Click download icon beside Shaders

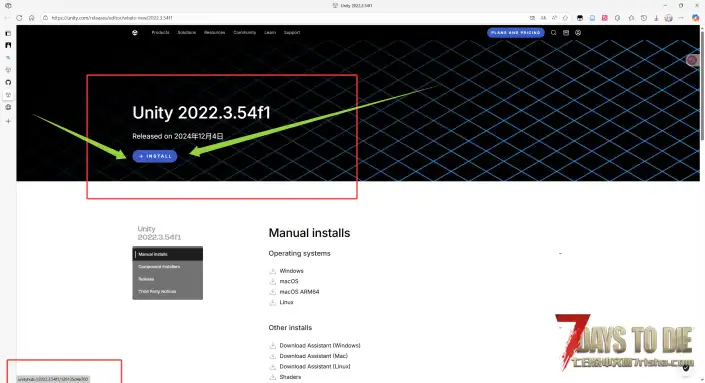tap(272, 377)
